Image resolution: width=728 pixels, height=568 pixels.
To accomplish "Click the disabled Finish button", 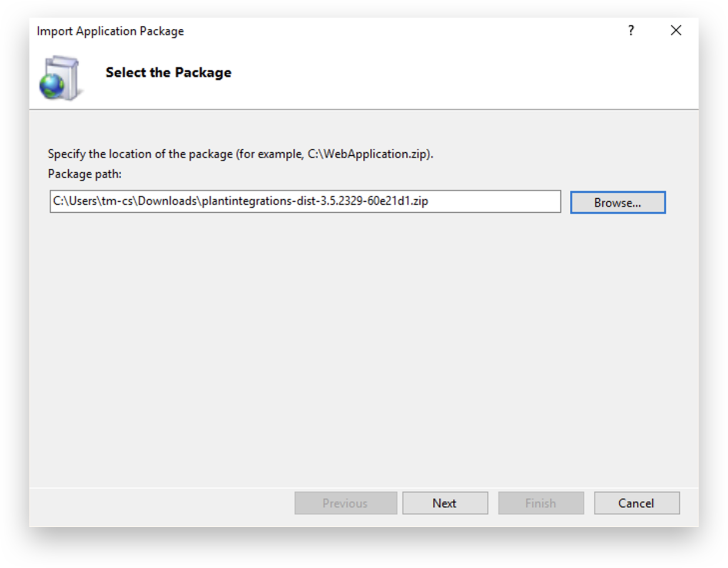I will (x=540, y=503).
